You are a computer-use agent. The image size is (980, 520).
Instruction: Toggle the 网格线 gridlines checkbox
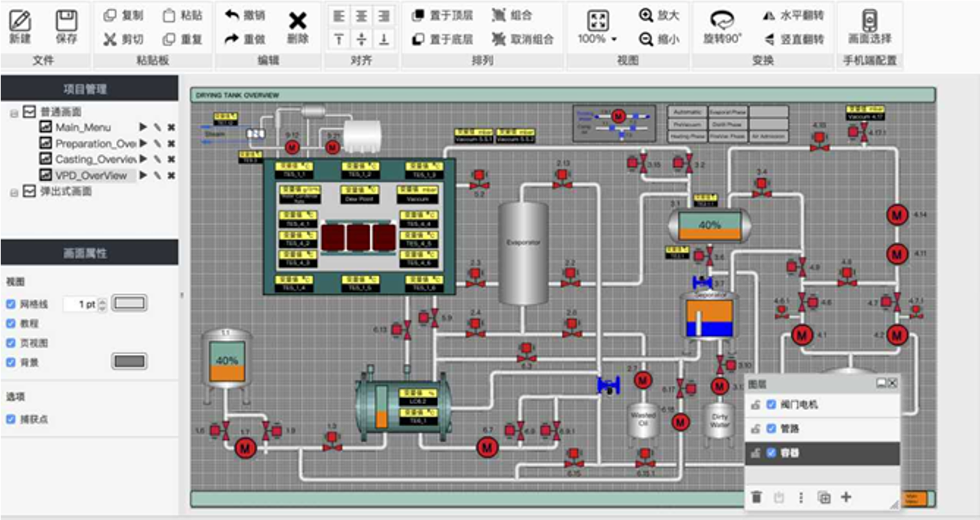click(x=10, y=303)
